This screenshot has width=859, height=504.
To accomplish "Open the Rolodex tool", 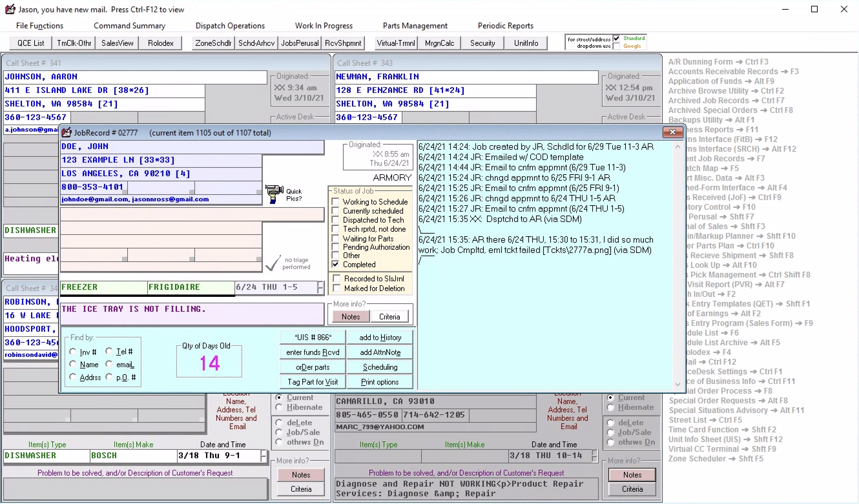I will pos(160,43).
